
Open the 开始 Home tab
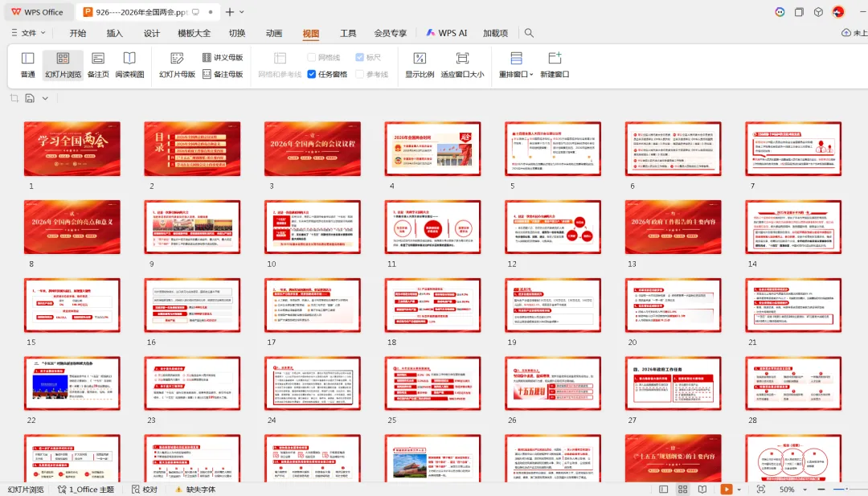(78, 33)
